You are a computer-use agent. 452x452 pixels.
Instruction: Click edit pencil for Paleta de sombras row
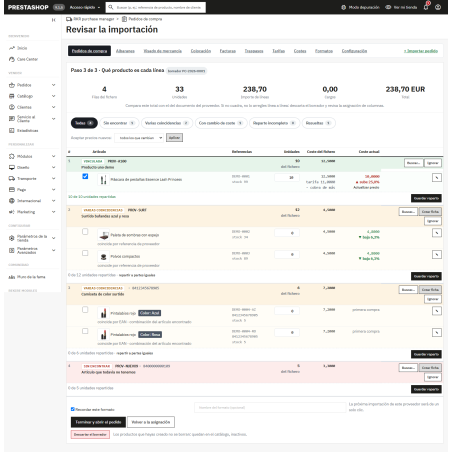click(x=437, y=233)
